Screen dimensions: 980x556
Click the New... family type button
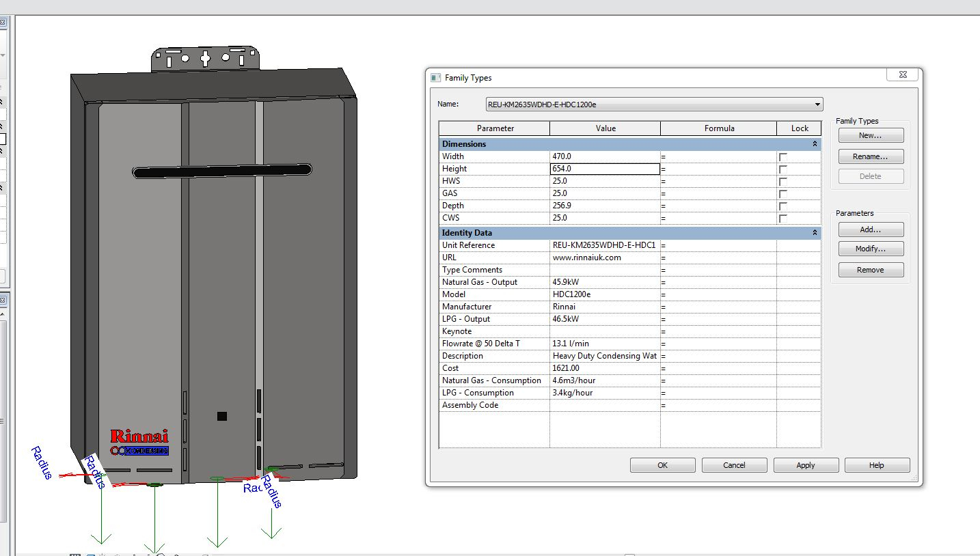tap(870, 135)
